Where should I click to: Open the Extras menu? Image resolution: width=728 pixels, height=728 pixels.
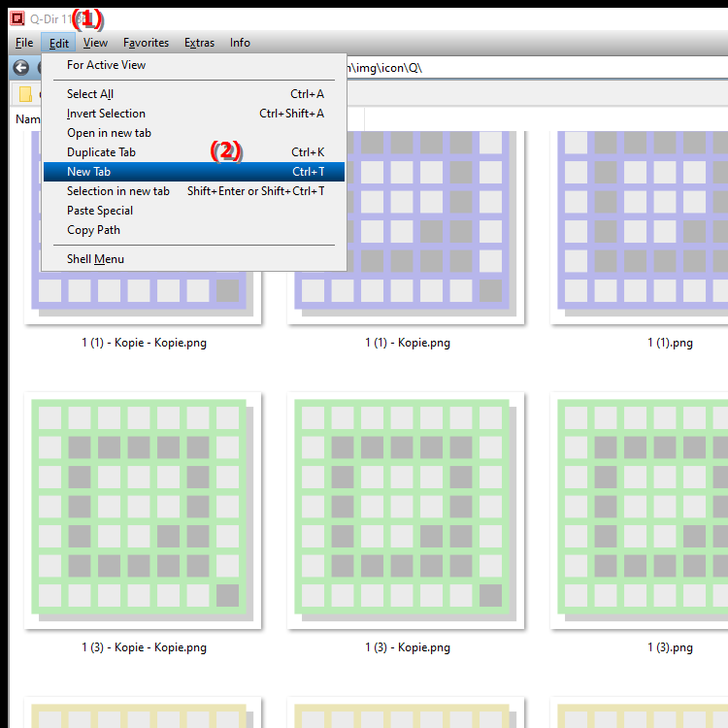point(199,43)
